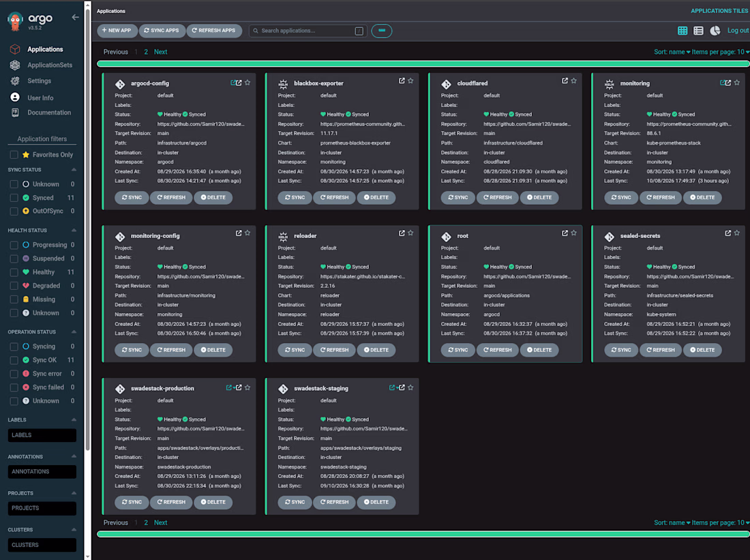The width and height of the screenshot is (750, 560).
Task: Create a new app with New App
Action: [117, 31]
